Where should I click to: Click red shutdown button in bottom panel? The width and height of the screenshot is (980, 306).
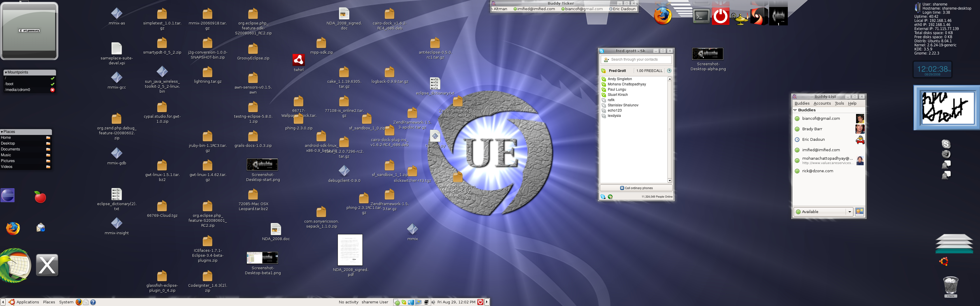(480, 302)
